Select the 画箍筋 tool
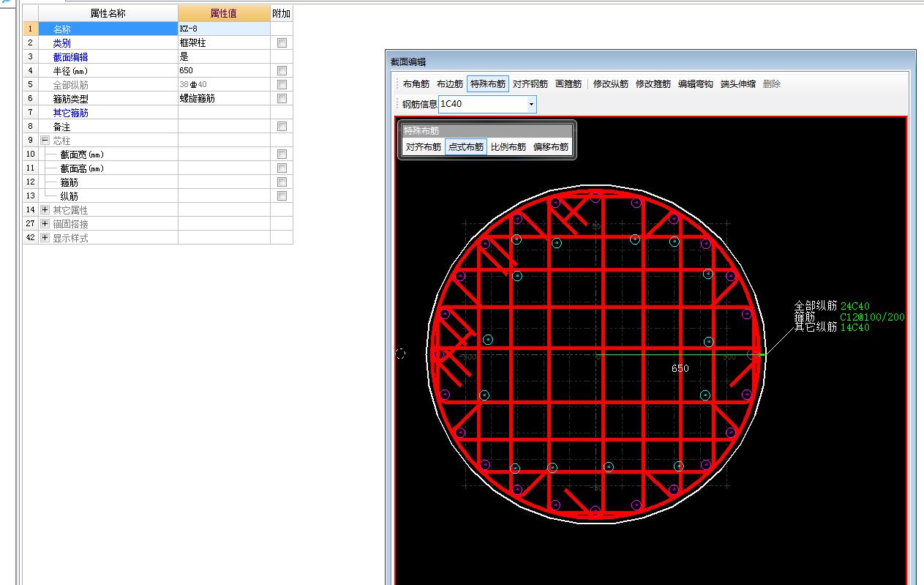Screen dimensions: 924x585 (x=568, y=84)
